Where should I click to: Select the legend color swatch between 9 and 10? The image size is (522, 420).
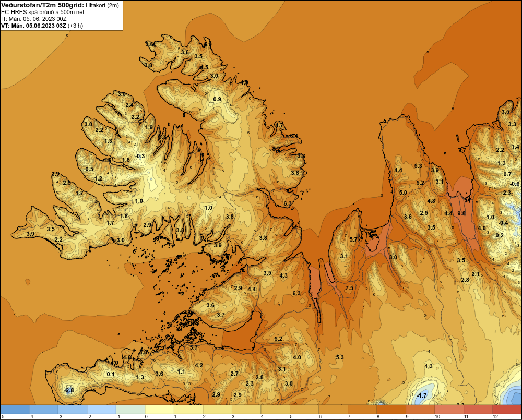420,409
